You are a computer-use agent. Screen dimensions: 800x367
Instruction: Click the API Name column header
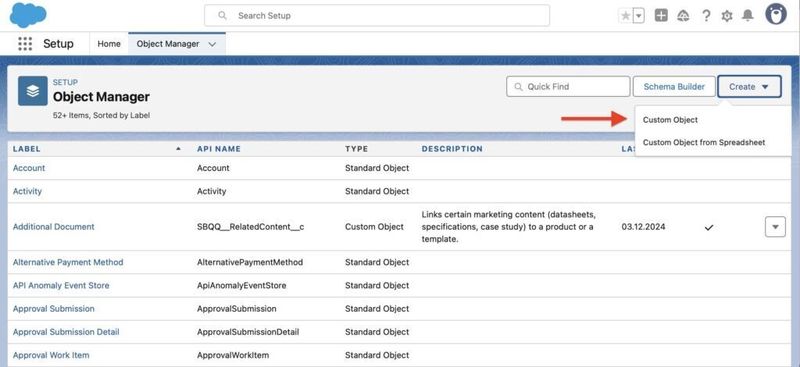(218, 149)
